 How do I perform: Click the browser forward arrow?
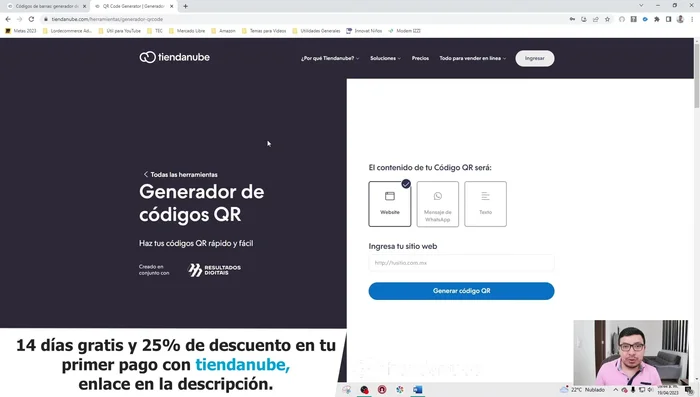click(19, 19)
